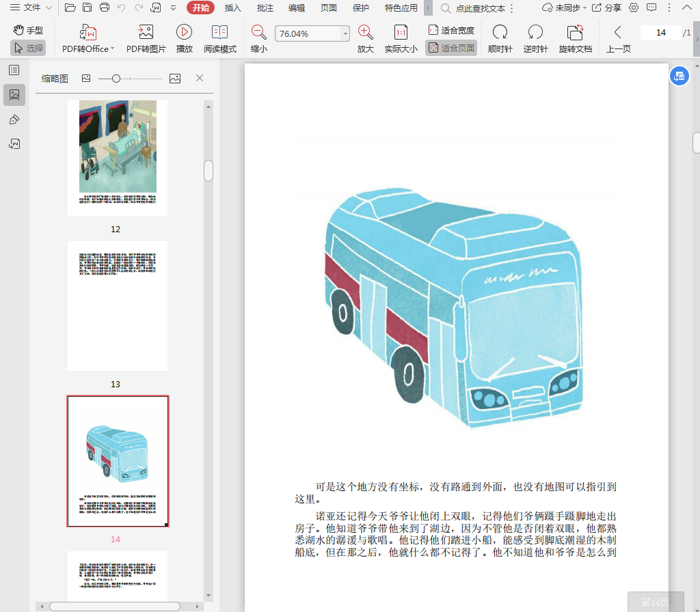Viewport: 700px width, 612px height.
Task: Zoom out using 缩小 magnifier icon
Action: tap(258, 32)
